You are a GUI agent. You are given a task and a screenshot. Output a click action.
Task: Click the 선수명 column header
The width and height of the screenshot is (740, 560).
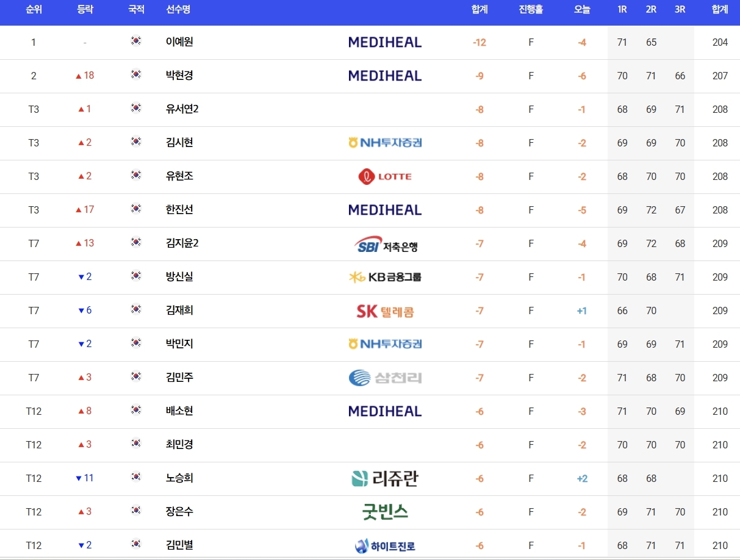[x=178, y=9]
